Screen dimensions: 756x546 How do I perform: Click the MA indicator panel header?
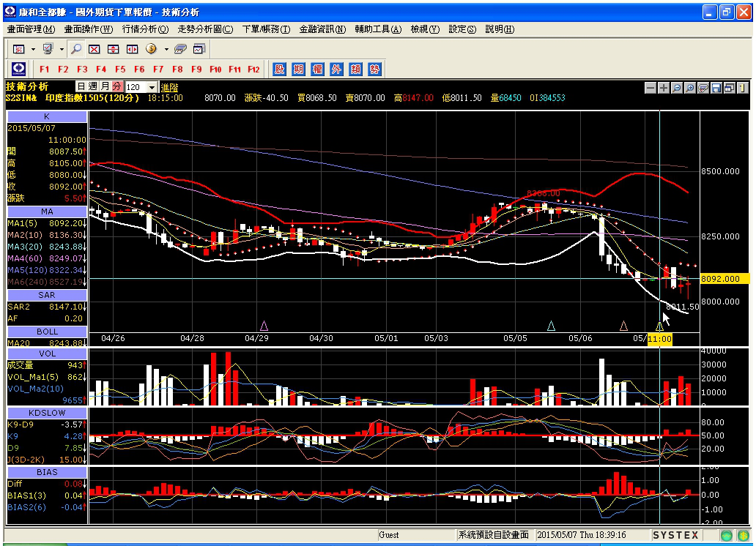pyautogui.click(x=47, y=212)
